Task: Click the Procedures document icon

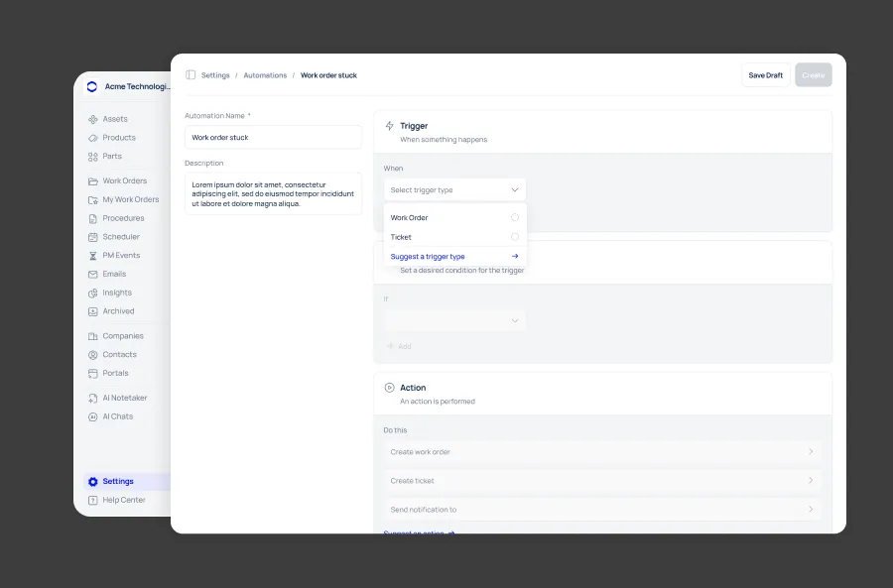Action: pyautogui.click(x=93, y=218)
